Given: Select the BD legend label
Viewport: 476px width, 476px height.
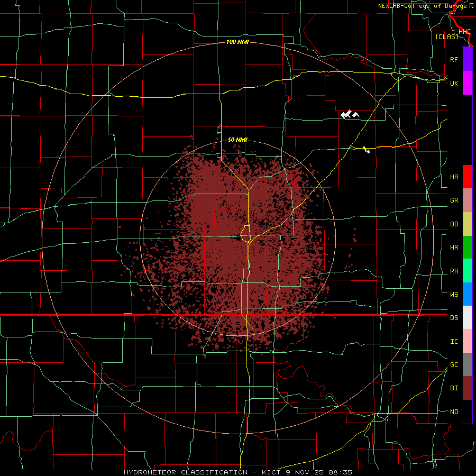Looking at the screenshot, I should pos(454,224).
